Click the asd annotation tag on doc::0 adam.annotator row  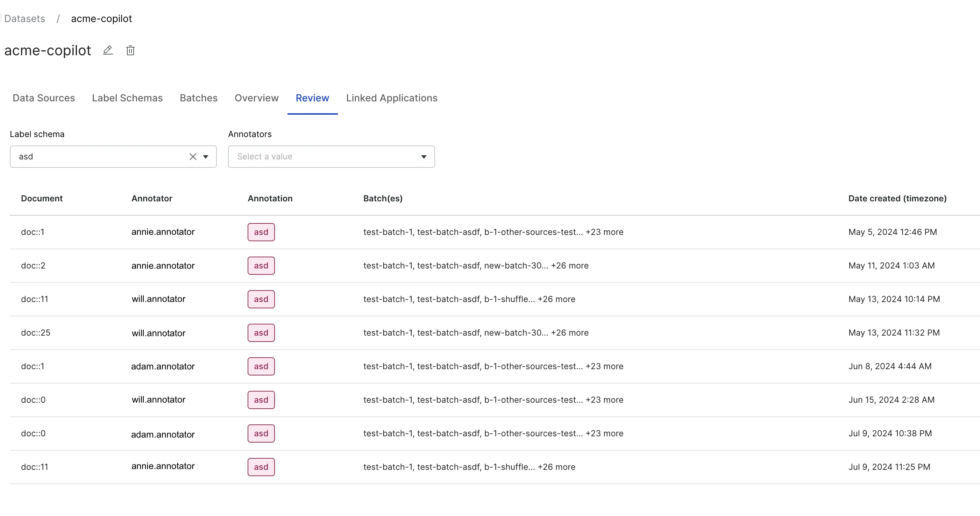tap(260, 433)
